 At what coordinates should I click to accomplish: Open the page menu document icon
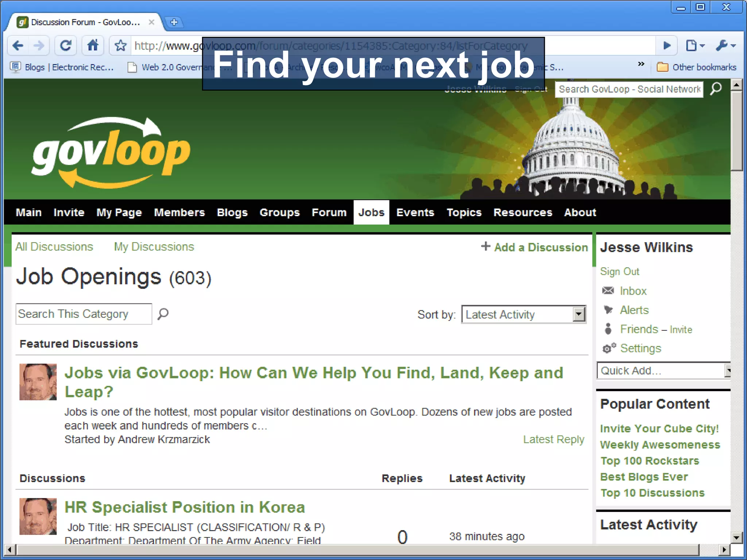click(x=695, y=46)
